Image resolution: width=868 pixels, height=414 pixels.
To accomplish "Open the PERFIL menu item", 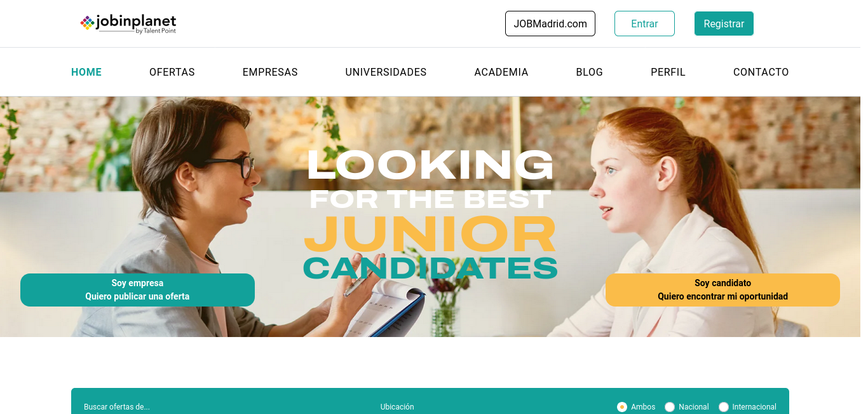I will (x=668, y=72).
